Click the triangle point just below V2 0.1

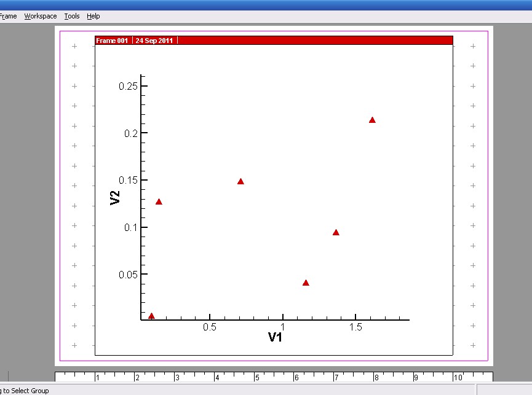click(336, 233)
